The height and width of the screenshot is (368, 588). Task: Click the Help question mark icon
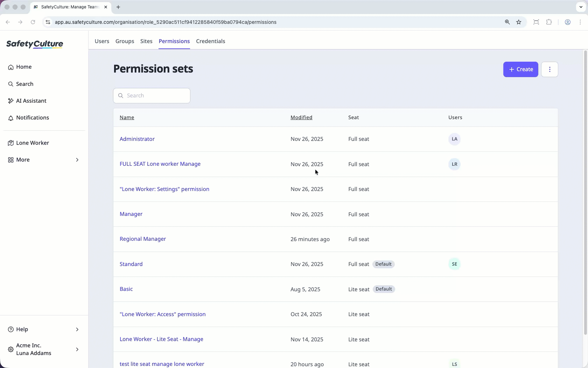[11, 329]
